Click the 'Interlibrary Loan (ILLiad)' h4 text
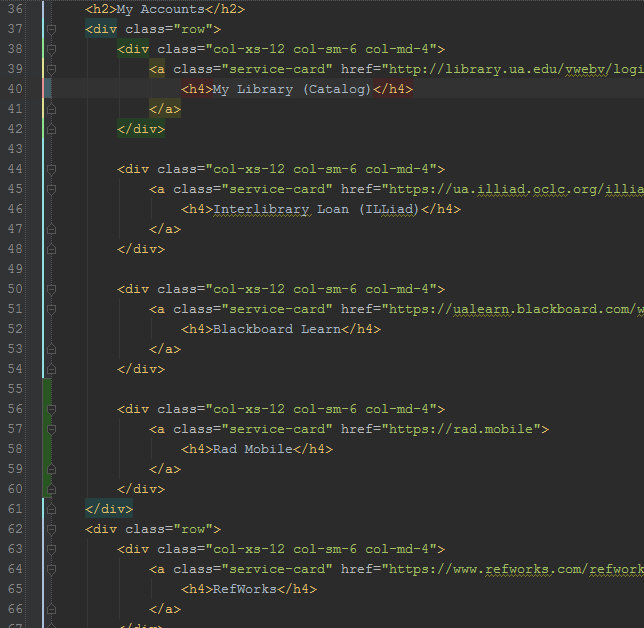Screen dimensions: 644x628 (x=315, y=209)
